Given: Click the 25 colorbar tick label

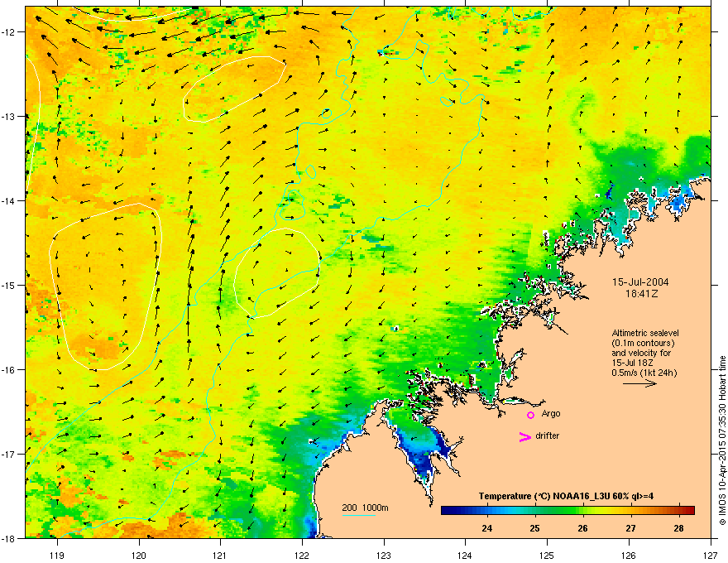Looking at the screenshot, I should (x=535, y=528).
